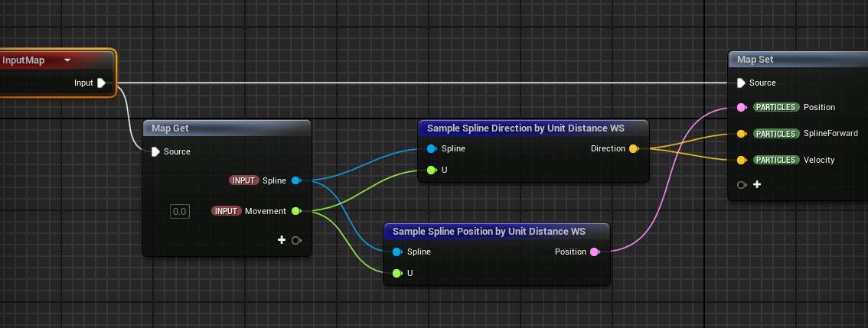Click the Map Set Source input pin
The width and height of the screenshot is (868, 328).
pos(740,83)
